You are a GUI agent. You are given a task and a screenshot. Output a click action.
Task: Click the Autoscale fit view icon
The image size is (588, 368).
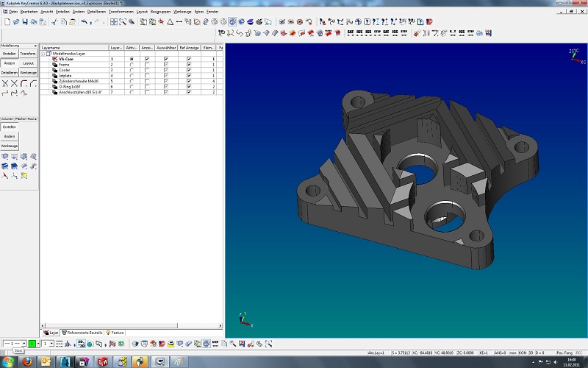tap(114, 22)
